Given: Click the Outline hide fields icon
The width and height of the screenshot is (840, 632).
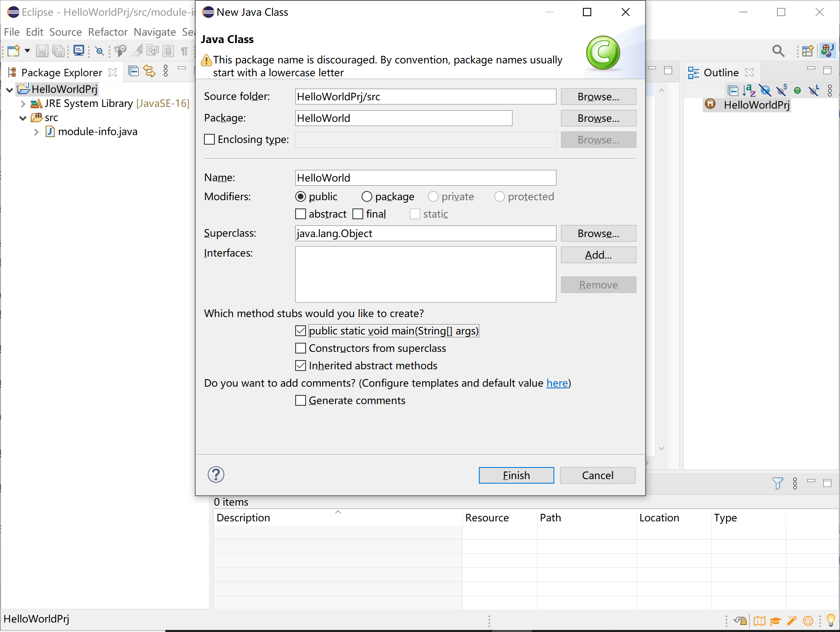Looking at the screenshot, I should [x=765, y=90].
